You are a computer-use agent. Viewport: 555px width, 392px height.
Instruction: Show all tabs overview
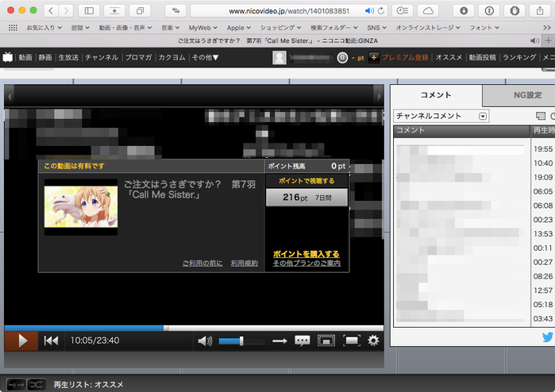point(141,10)
